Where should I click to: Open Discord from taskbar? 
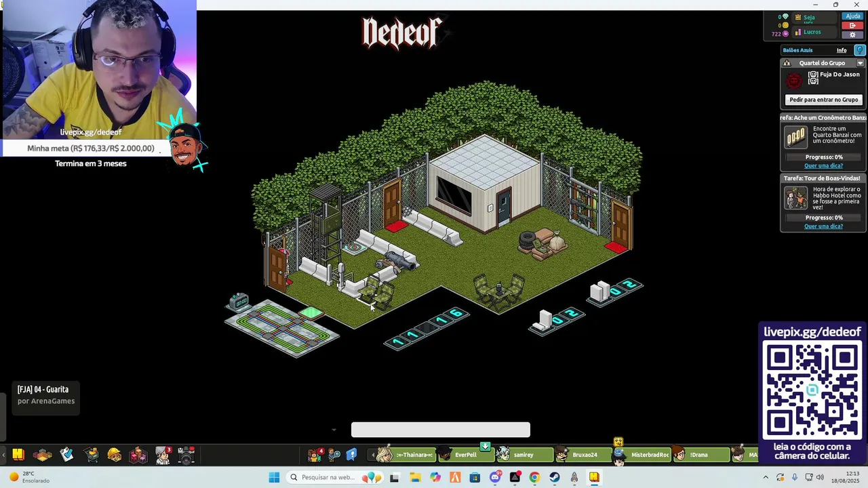495,477
